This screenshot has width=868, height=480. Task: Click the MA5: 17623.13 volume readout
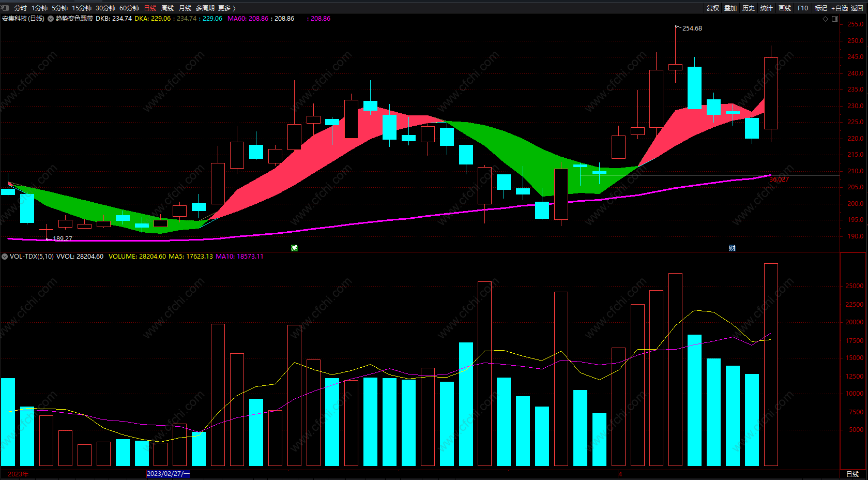pyautogui.click(x=191, y=257)
